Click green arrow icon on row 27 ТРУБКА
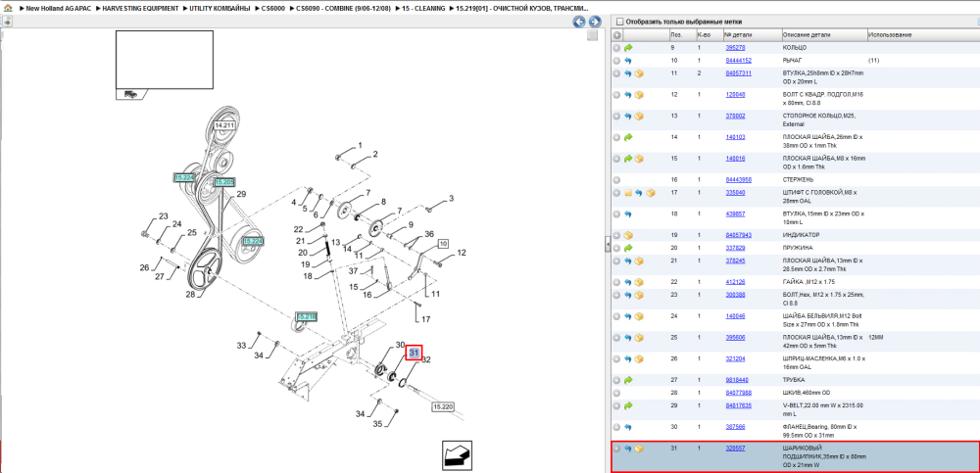 coord(628,380)
